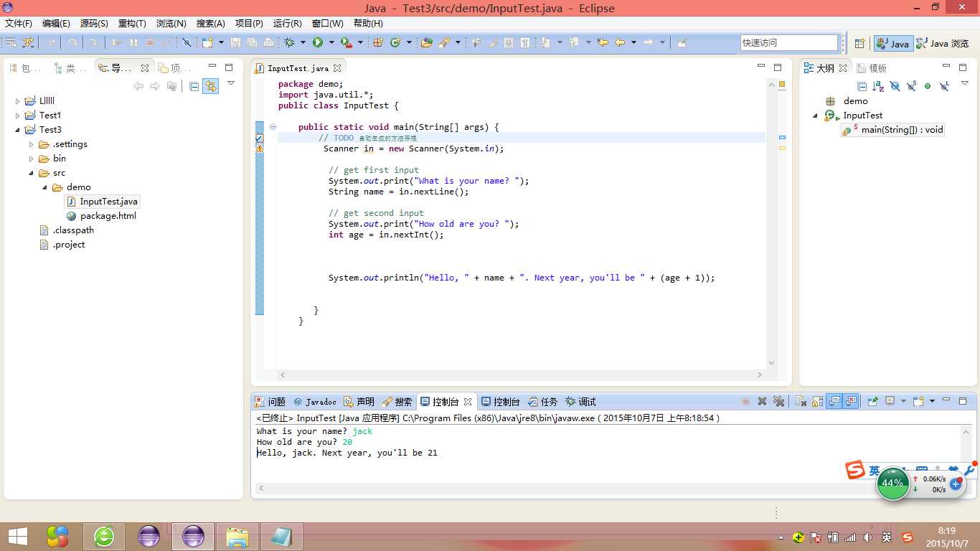Click the Search flashlight icon in toolbar
Screen dimensions: 980x551
[444, 42]
